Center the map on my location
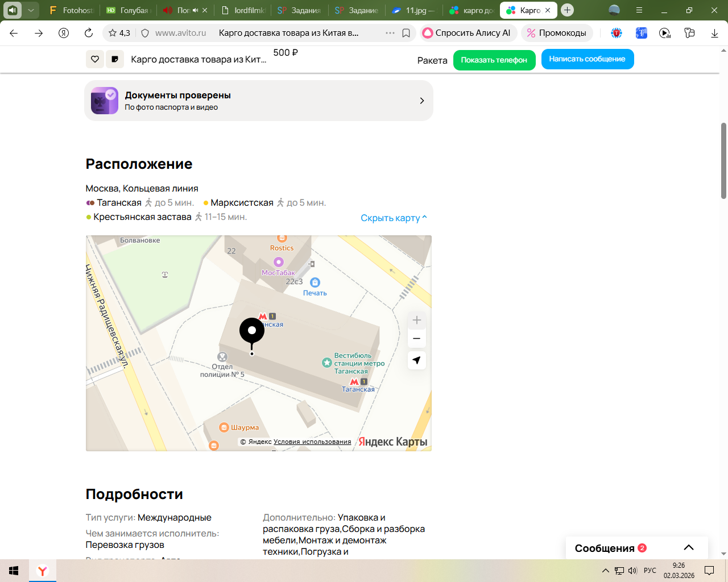728x582 pixels. point(416,360)
